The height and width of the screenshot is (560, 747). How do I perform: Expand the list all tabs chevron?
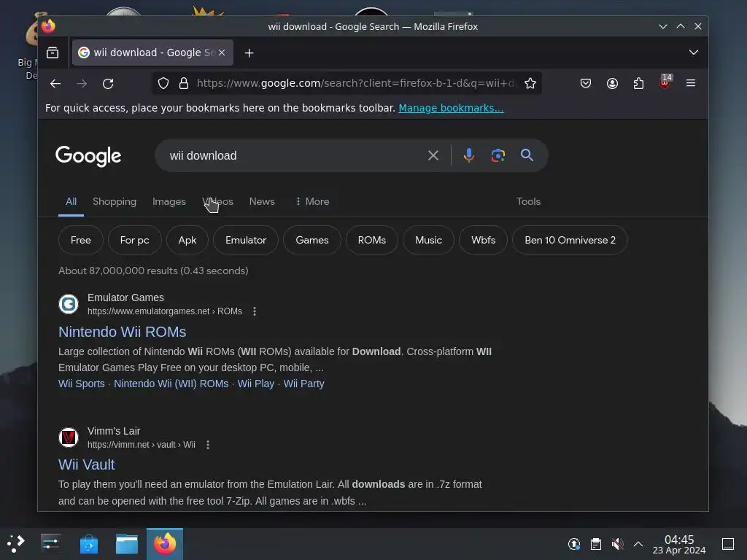pos(694,52)
